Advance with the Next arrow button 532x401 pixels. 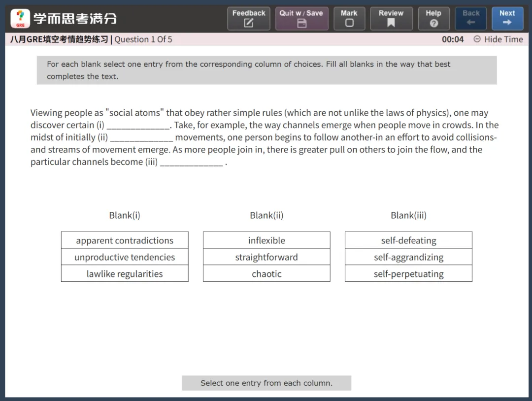coord(507,19)
